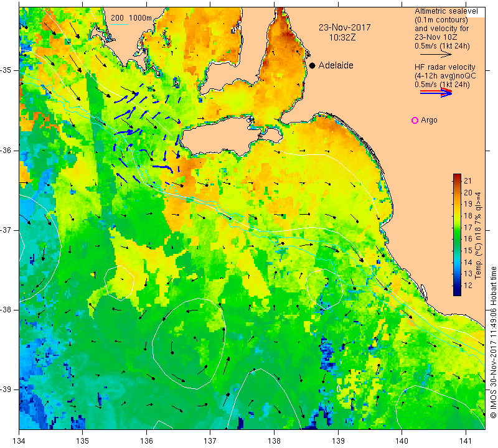This screenshot has width=498, height=448.
Task: Click the 134 longitude axis label
Action: click(19, 441)
